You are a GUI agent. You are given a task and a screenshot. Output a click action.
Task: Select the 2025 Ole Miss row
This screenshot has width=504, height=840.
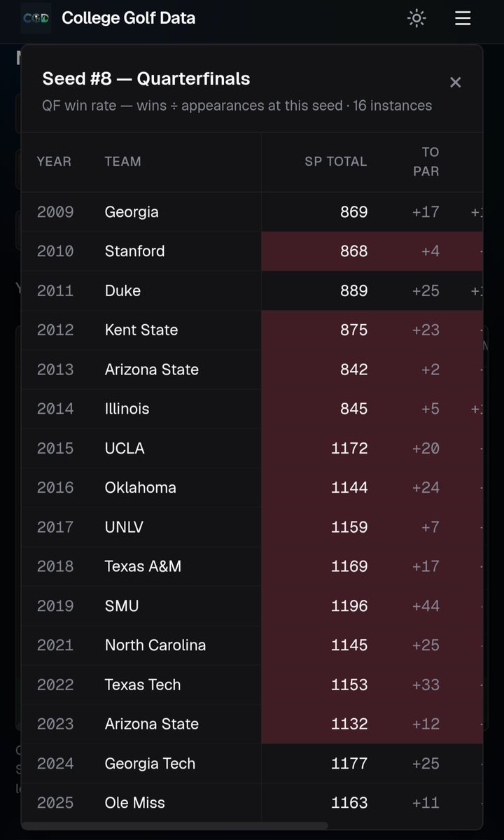252,803
